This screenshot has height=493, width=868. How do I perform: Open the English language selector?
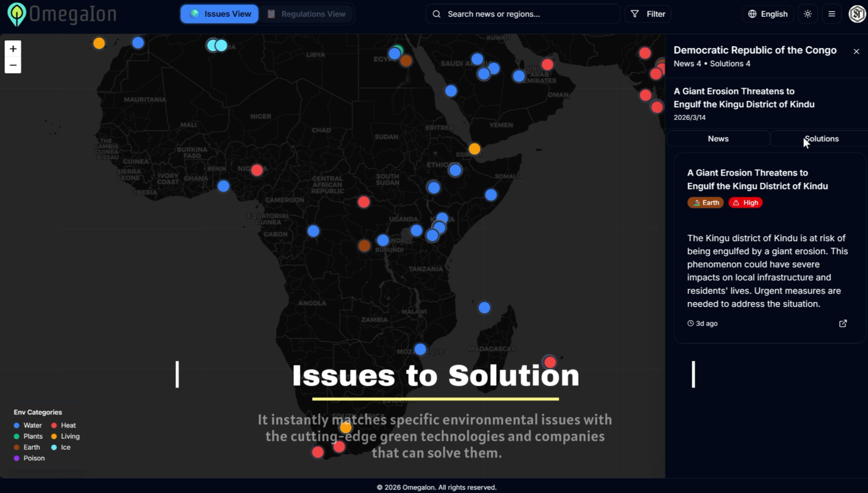click(768, 14)
